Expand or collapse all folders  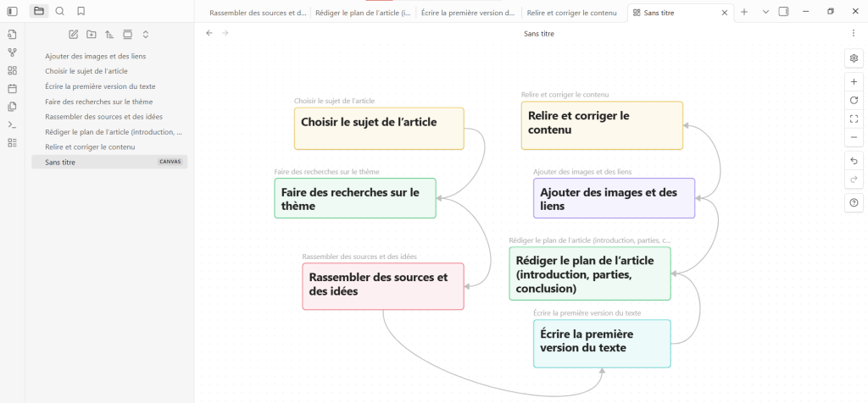(146, 35)
